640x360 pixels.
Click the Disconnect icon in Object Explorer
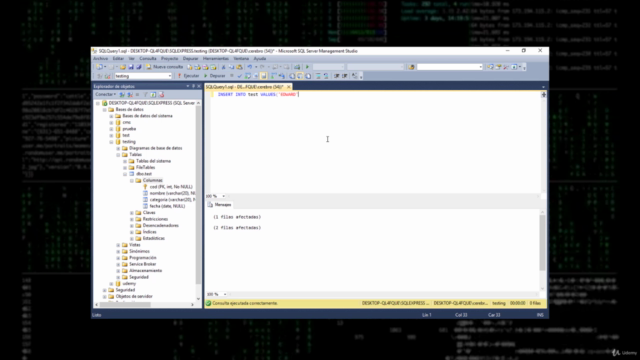pyautogui.click(x=130, y=94)
